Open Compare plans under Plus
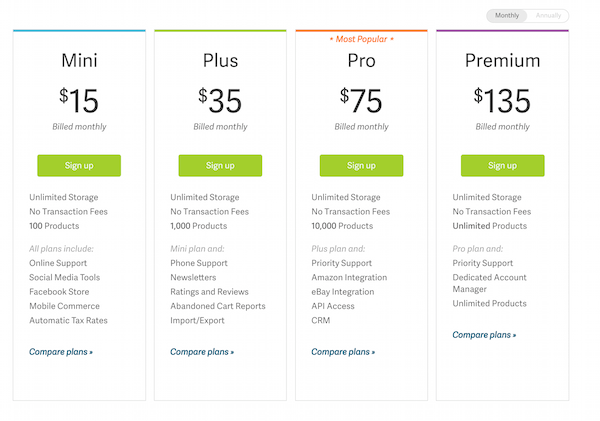 [x=202, y=352]
